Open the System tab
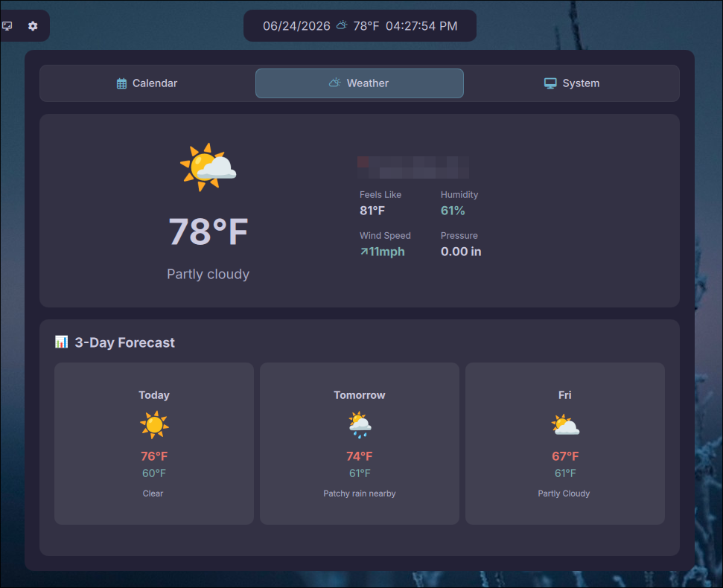723x588 pixels. pos(572,83)
